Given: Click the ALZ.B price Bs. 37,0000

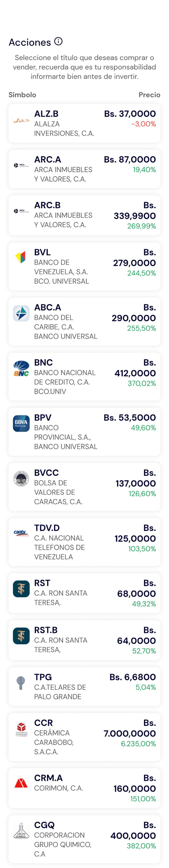Looking at the screenshot, I should point(130,114).
